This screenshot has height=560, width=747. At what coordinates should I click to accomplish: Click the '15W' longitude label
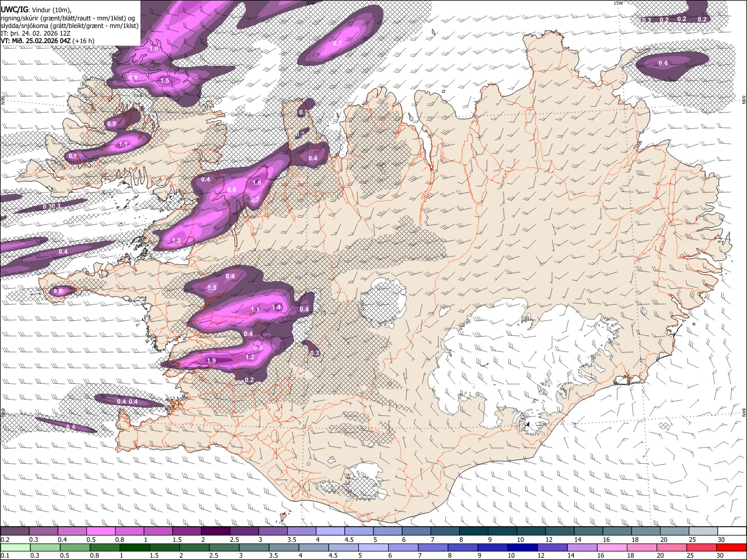pos(619,3)
